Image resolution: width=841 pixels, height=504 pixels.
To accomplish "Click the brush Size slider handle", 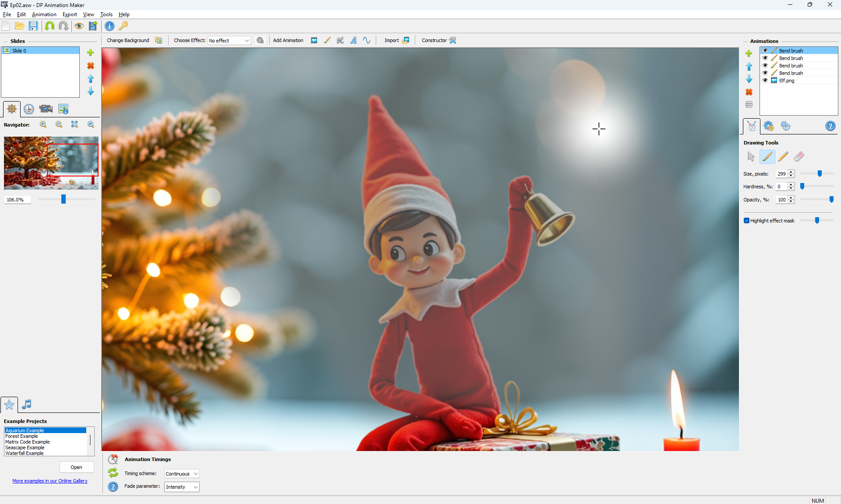I will [x=820, y=174].
